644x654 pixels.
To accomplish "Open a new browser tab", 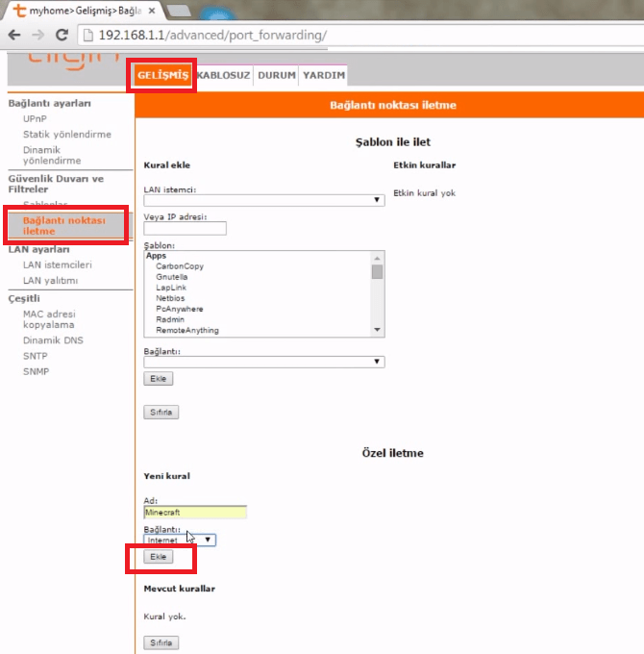I will click(x=179, y=11).
